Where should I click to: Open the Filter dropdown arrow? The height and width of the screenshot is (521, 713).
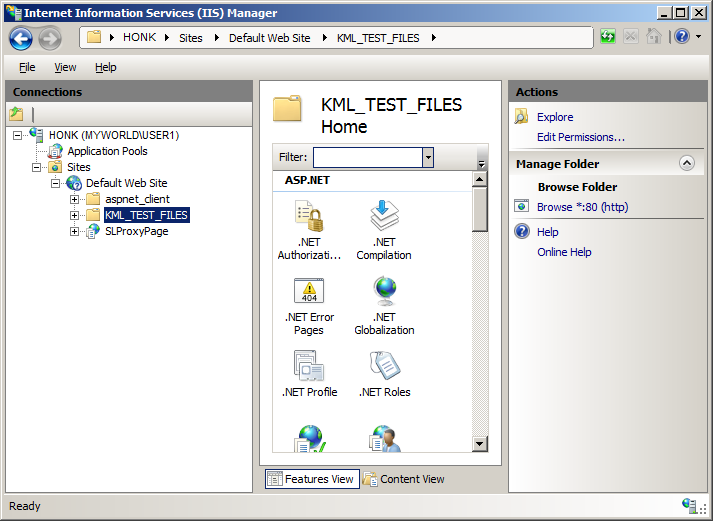[428, 157]
